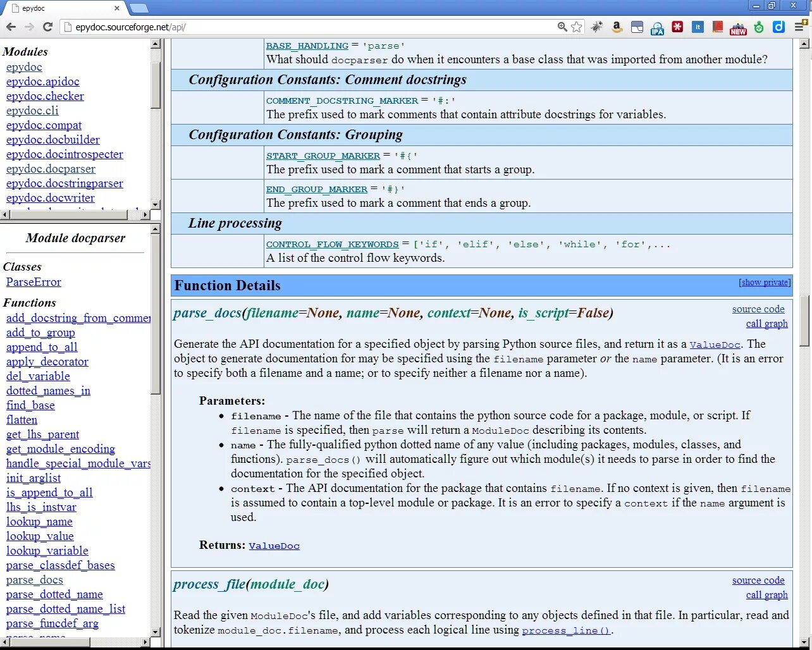This screenshot has width=812, height=650.
Task: Open ValueDoc link after 'Returns:'
Action: coord(274,546)
